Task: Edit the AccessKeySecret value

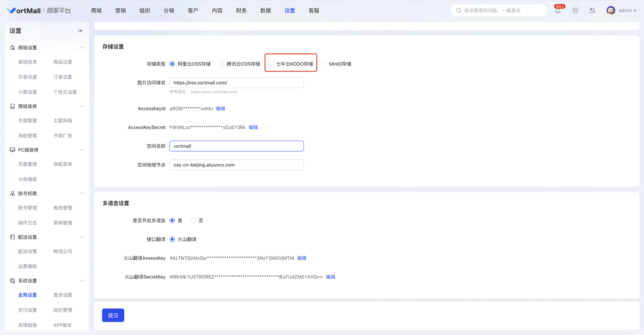Action: pos(253,127)
